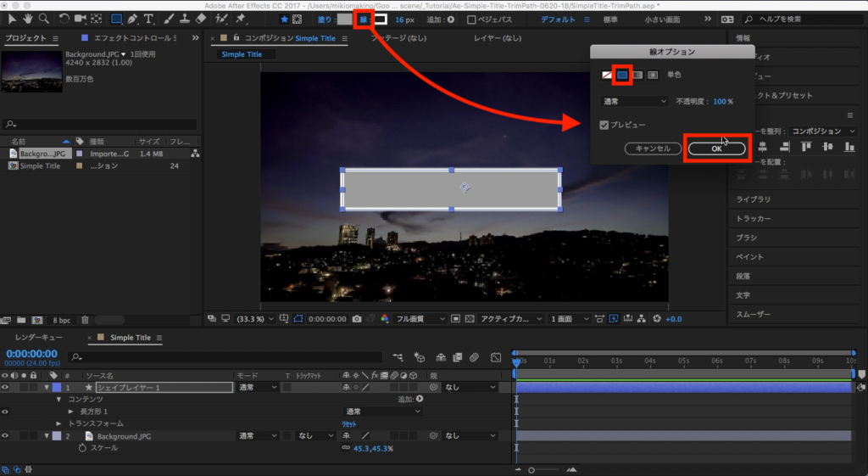
Task: Select the Puppet Pin tool
Action: tap(242, 19)
